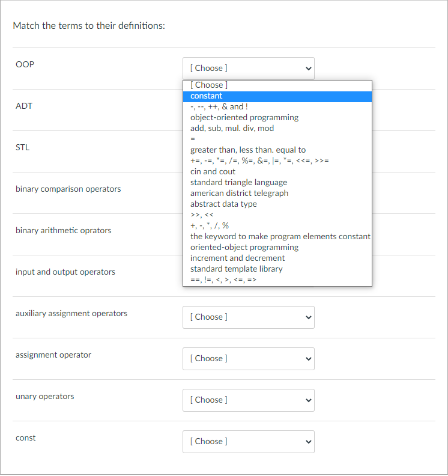Pick 'add, sub, mul. div, mod' option
The height and width of the screenshot is (476, 448).
(x=232, y=129)
